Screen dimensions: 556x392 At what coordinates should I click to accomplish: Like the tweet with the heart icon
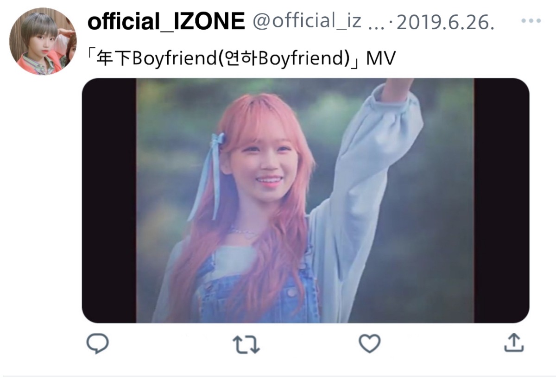[370, 344]
